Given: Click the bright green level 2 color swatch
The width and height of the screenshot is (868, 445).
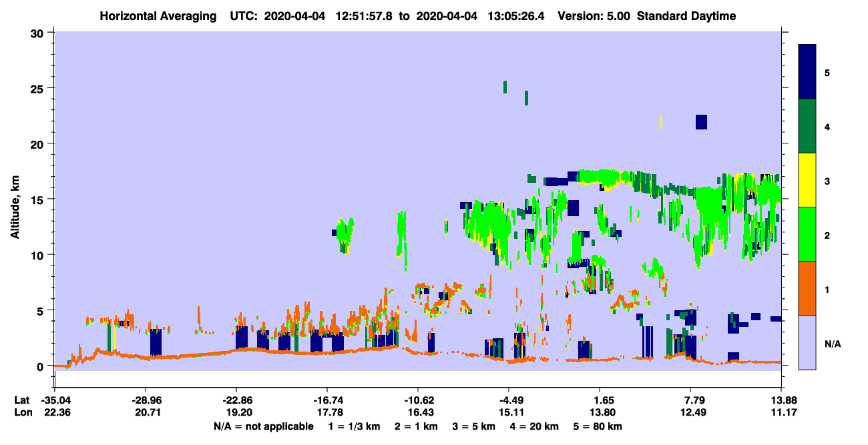Looking at the screenshot, I should click(807, 234).
